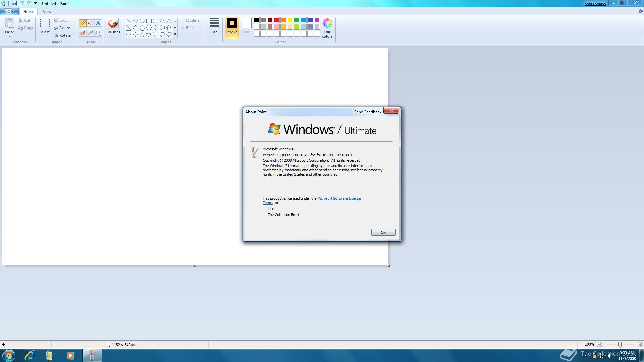This screenshot has width=644, height=362.
Task: Pick the green color swatch
Action: [x=297, y=20]
